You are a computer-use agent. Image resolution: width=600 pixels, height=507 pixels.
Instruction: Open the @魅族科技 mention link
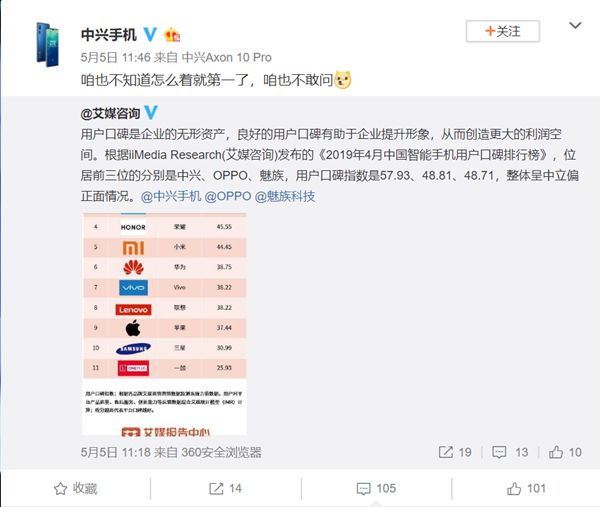point(285,196)
